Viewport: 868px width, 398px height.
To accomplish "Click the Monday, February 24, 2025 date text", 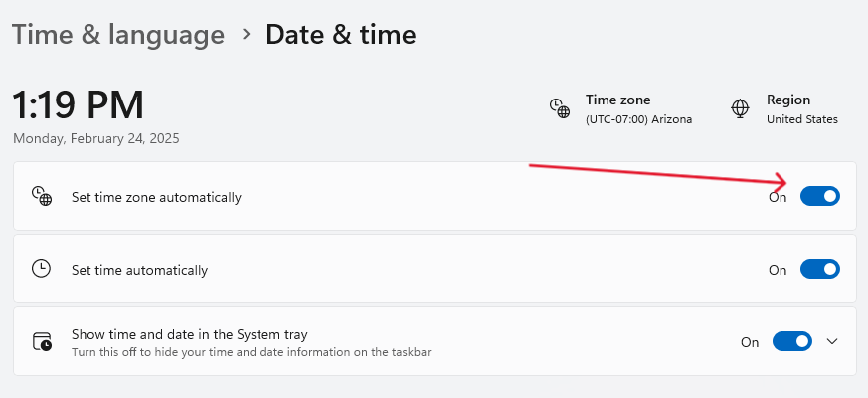I will tap(96, 138).
